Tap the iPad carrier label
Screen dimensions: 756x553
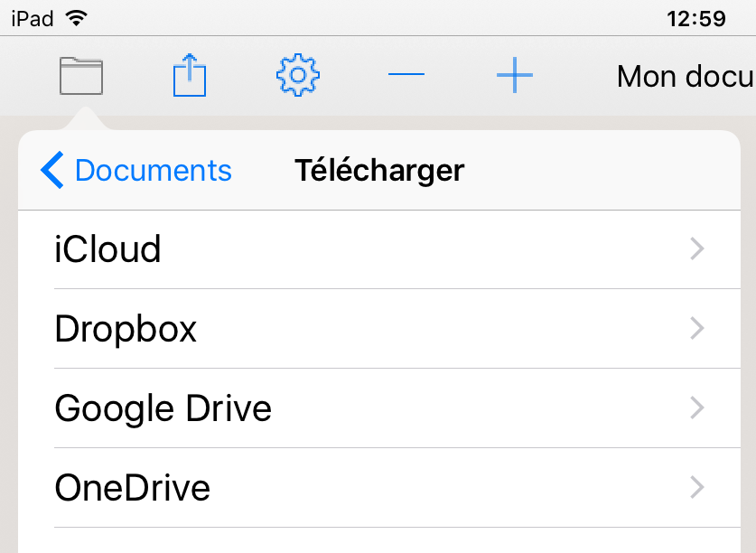pos(32,19)
